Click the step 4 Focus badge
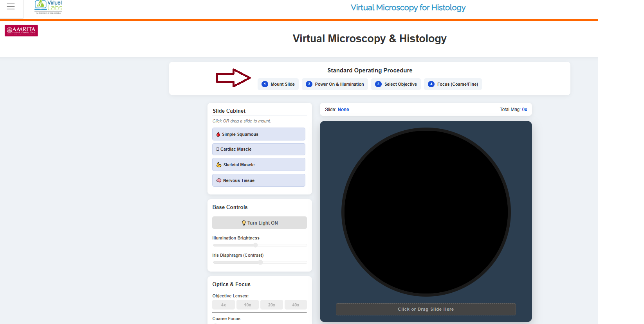 [453, 84]
